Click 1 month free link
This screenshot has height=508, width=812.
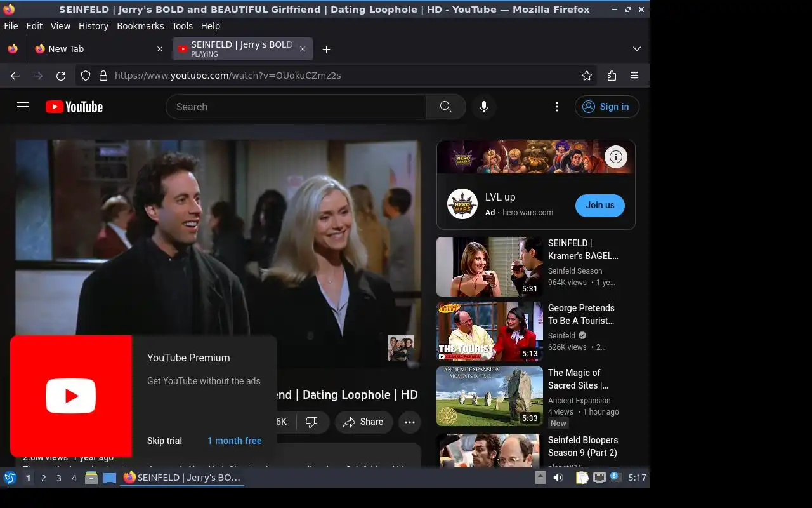pos(235,441)
